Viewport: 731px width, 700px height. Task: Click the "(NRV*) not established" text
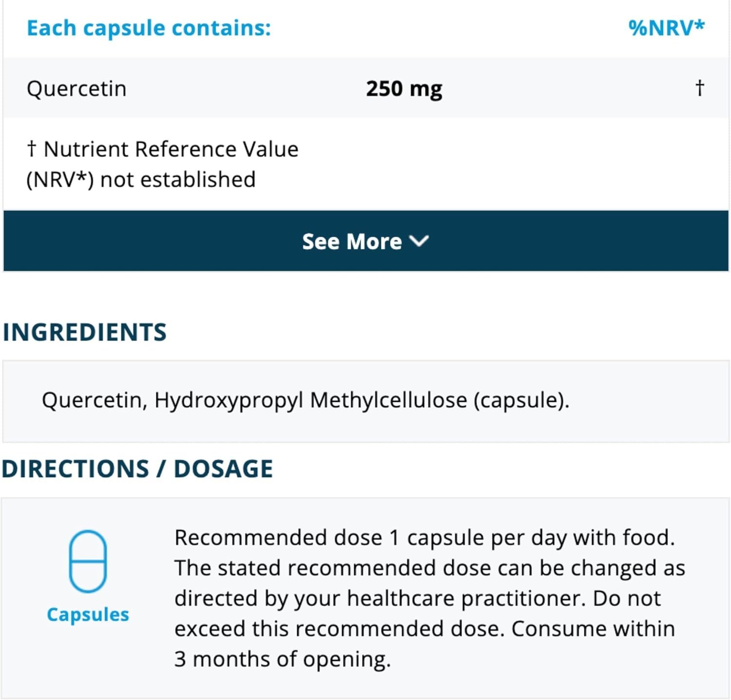coord(141,180)
